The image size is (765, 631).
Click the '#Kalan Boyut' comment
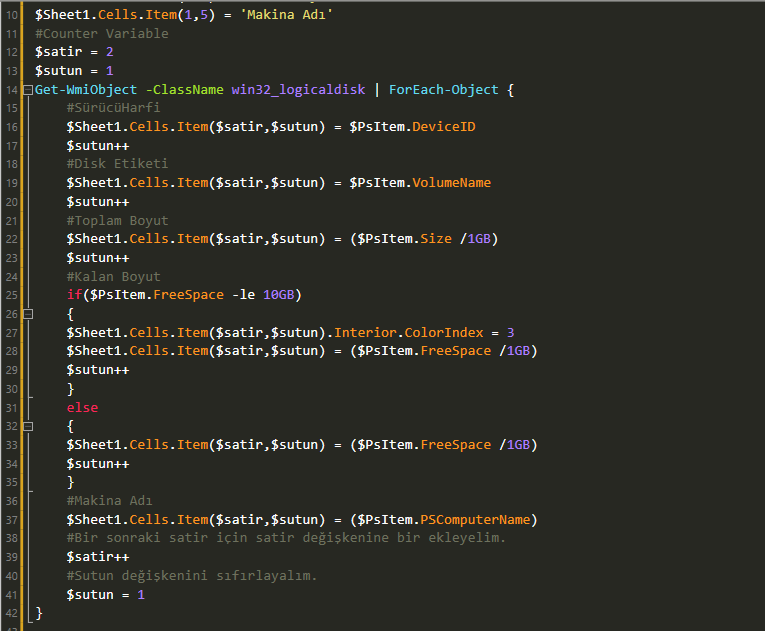113,277
